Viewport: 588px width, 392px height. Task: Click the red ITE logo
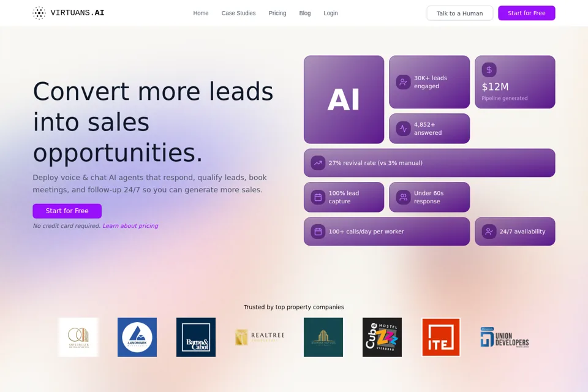pyautogui.click(x=440, y=337)
